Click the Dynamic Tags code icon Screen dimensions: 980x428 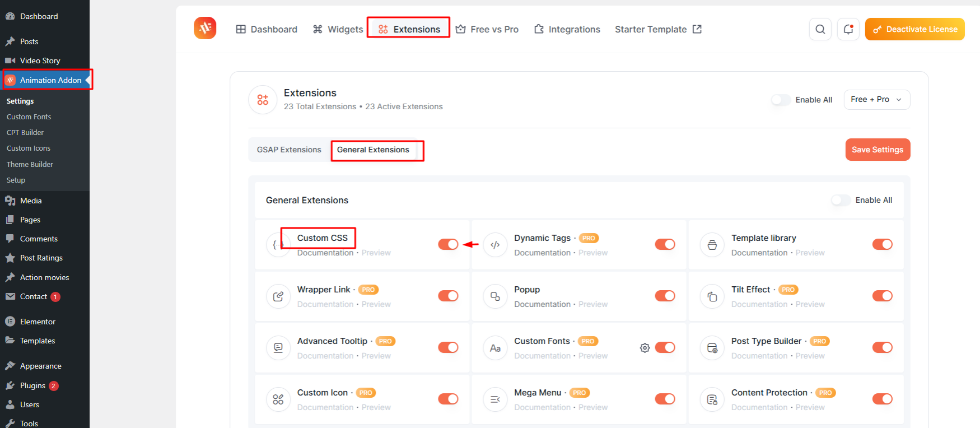495,245
